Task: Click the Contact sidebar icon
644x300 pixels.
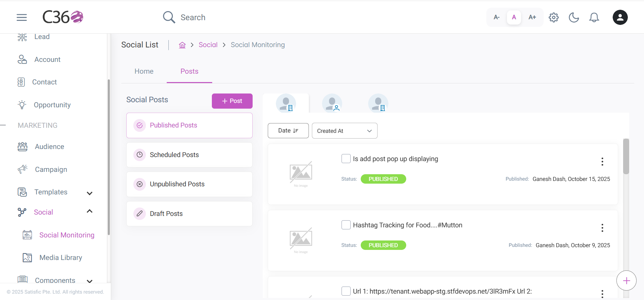Action: 21,82
